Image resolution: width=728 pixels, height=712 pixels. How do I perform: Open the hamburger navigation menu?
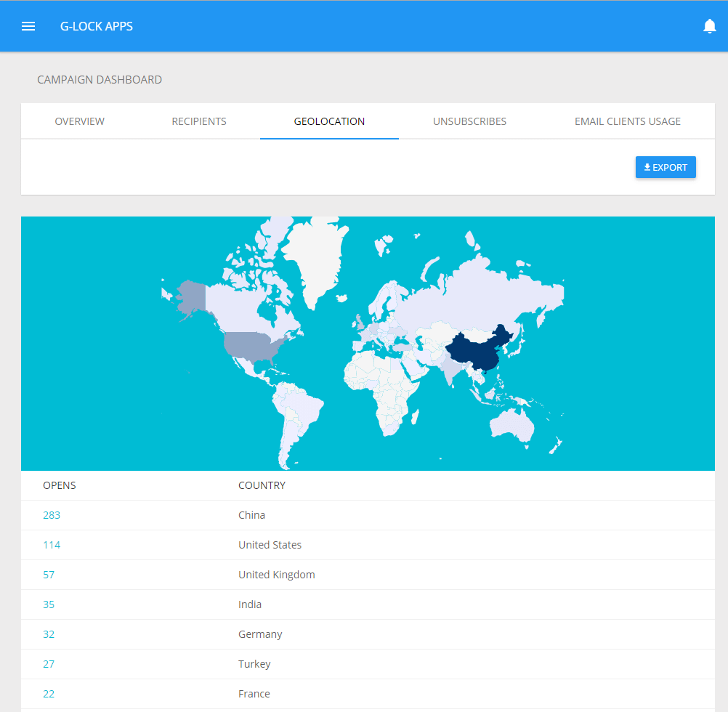coord(28,26)
